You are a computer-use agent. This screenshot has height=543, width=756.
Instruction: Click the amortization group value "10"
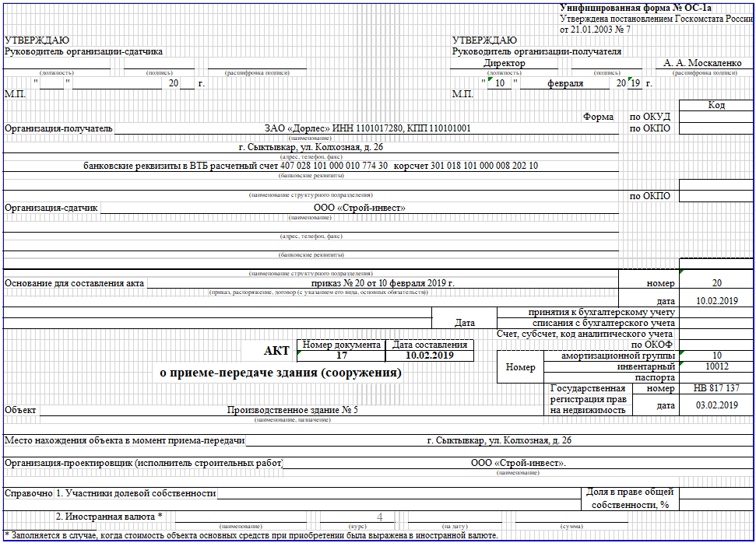716,356
